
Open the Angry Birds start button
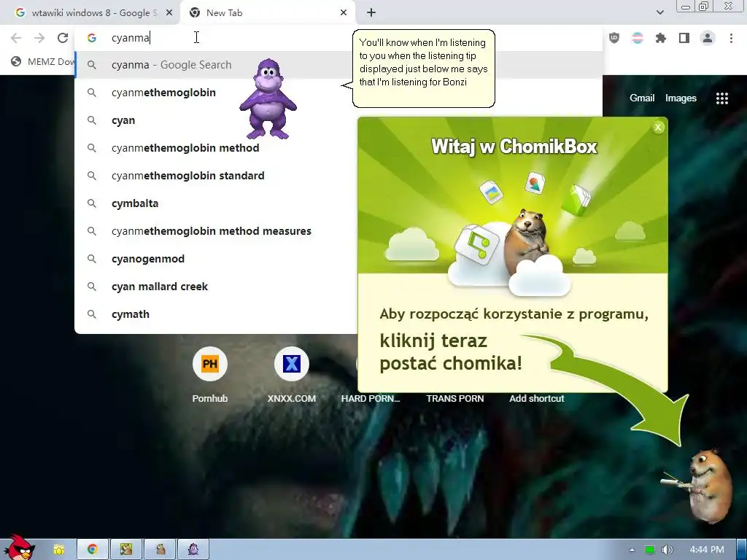point(19,548)
